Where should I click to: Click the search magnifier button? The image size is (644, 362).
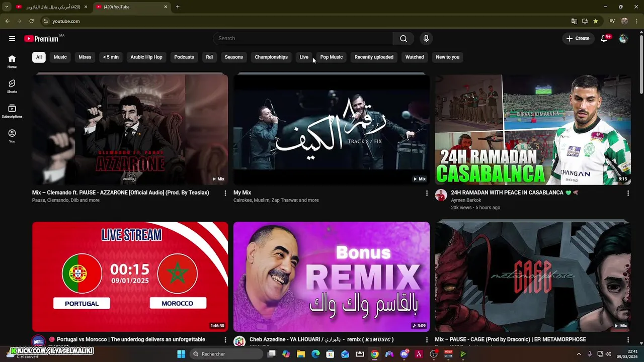pyautogui.click(x=404, y=38)
